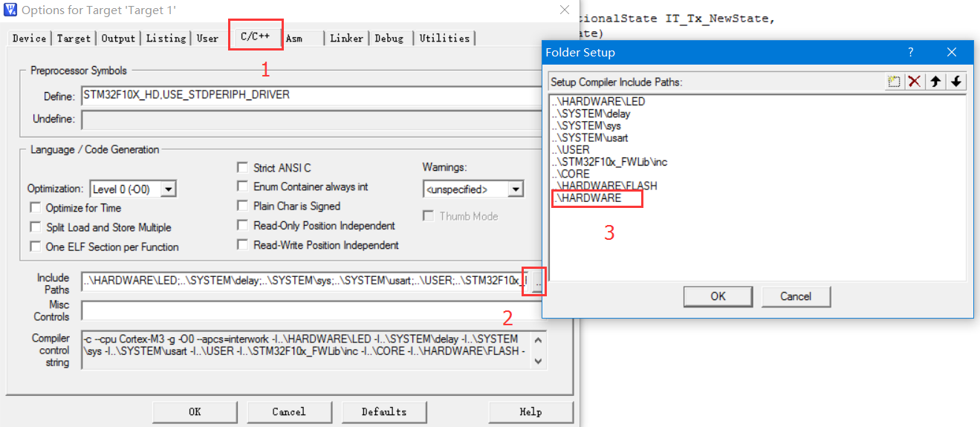980x427 pixels.
Task: Open the Debug tab
Action: [x=389, y=38]
